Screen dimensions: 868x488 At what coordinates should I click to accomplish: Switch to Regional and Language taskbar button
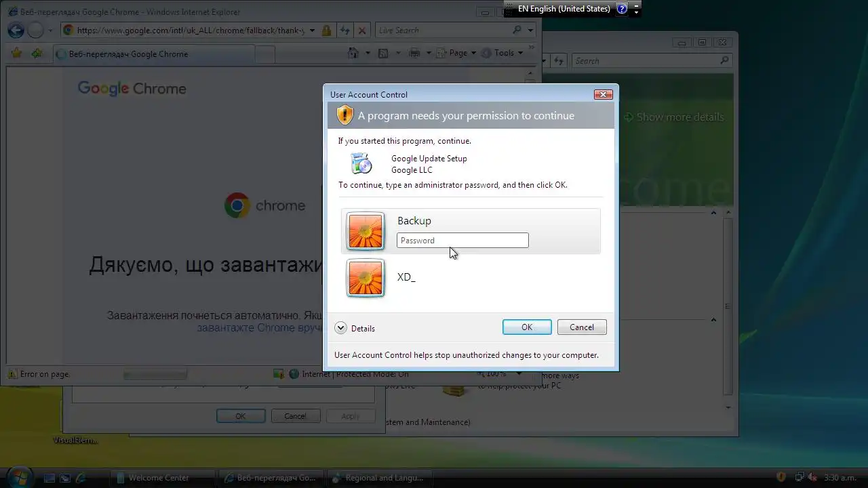[380, 478]
